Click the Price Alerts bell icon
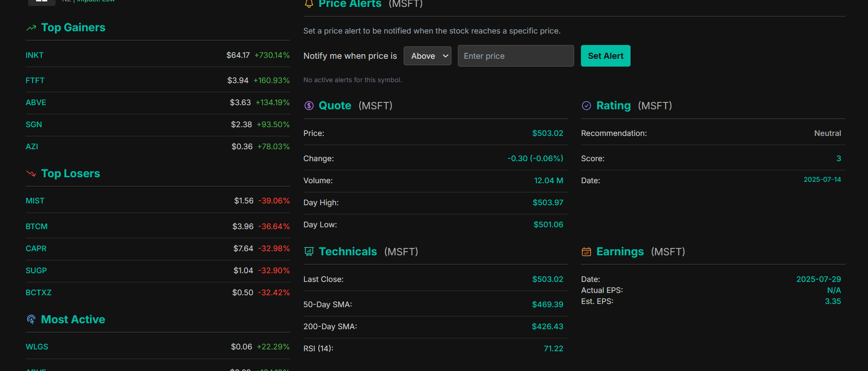 coord(309,4)
